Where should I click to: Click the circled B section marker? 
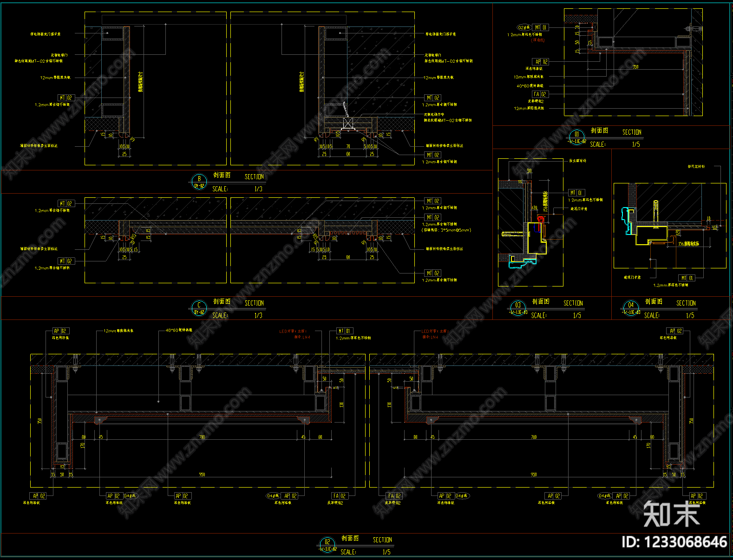tap(199, 181)
